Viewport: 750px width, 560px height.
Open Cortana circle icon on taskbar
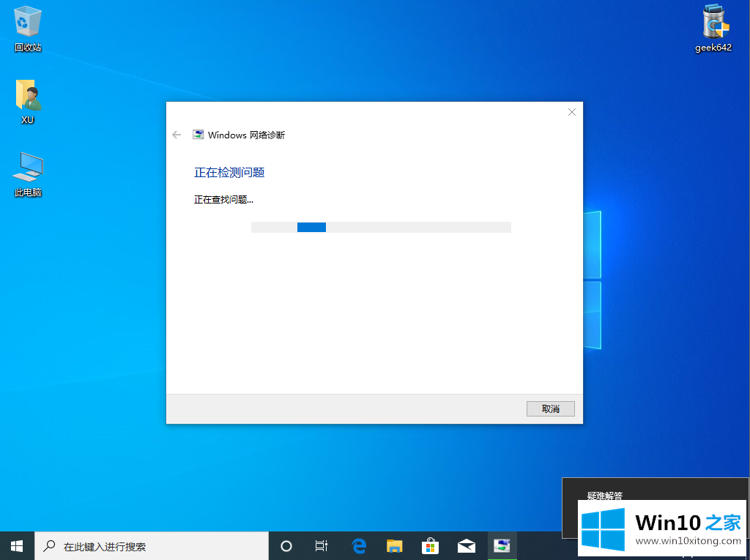[286, 545]
